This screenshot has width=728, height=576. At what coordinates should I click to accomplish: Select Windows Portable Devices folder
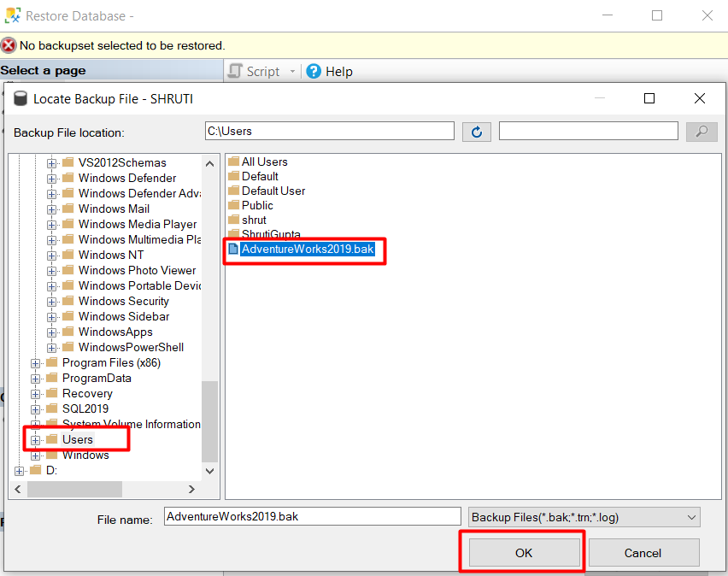point(139,285)
